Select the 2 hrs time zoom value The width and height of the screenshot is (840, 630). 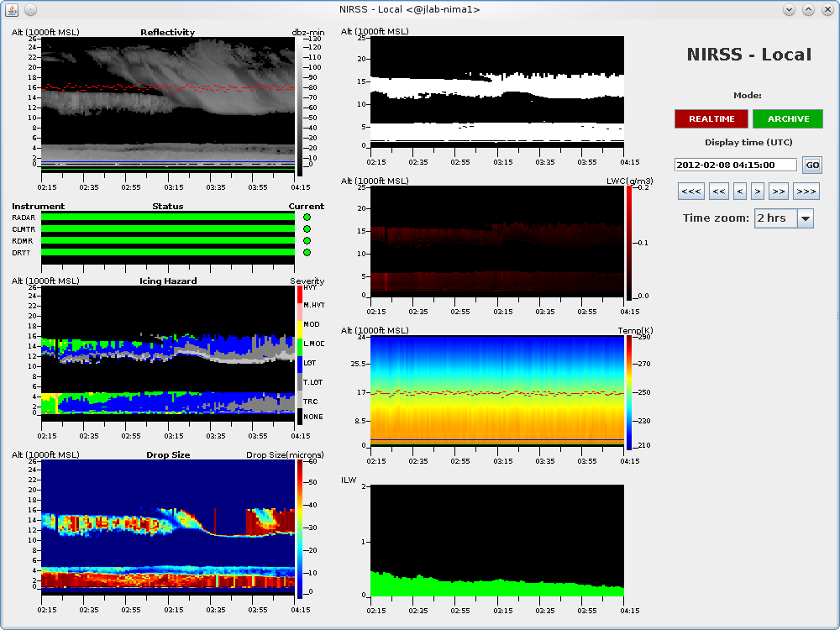[774, 218]
